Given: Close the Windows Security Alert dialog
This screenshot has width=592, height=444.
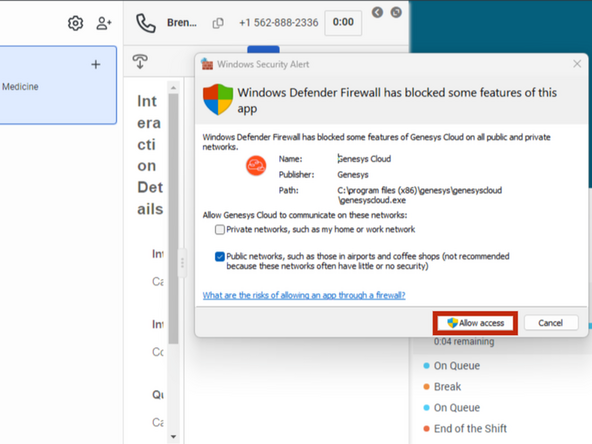Looking at the screenshot, I should pyautogui.click(x=577, y=64).
